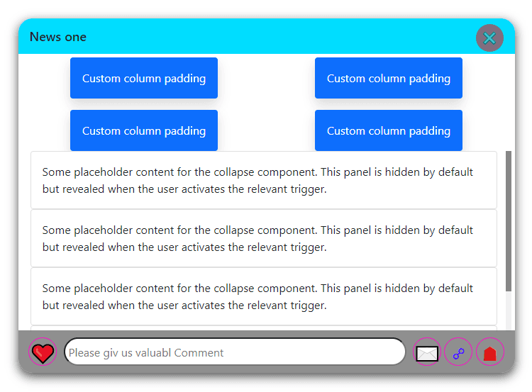
Task: Click the vertical scrollbar thumb
Action: pyautogui.click(x=509, y=220)
